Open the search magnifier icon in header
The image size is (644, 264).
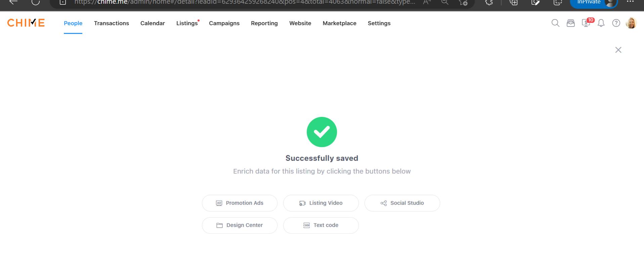(x=555, y=23)
